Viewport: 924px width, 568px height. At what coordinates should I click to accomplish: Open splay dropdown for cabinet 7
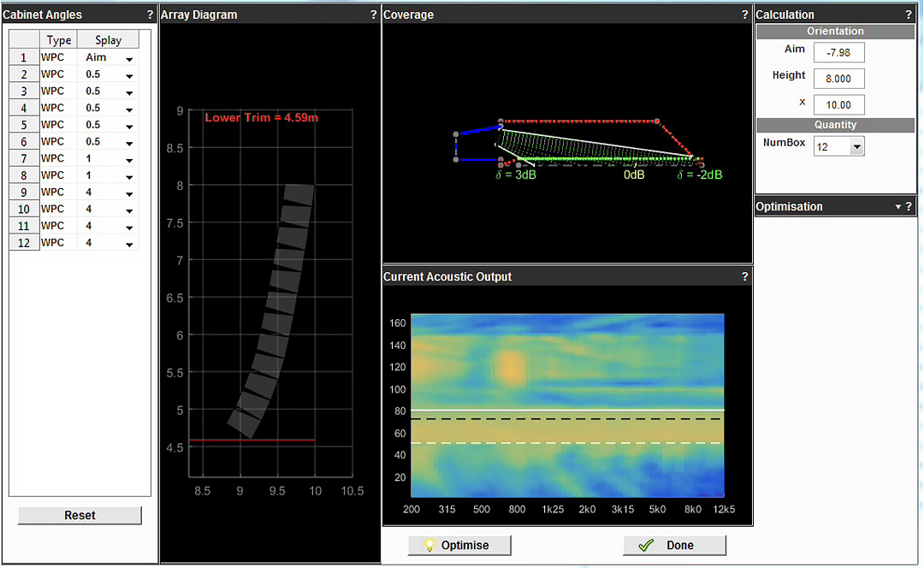[129, 160]
